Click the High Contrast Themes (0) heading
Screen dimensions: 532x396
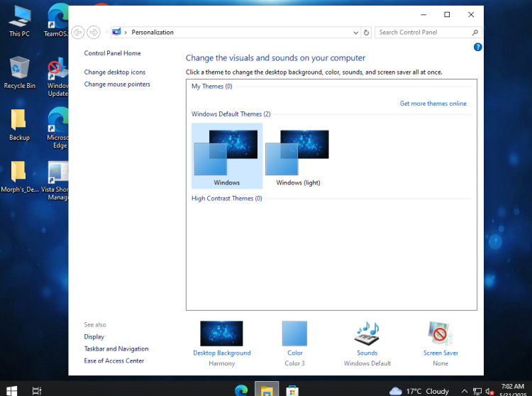pos(227,199)
